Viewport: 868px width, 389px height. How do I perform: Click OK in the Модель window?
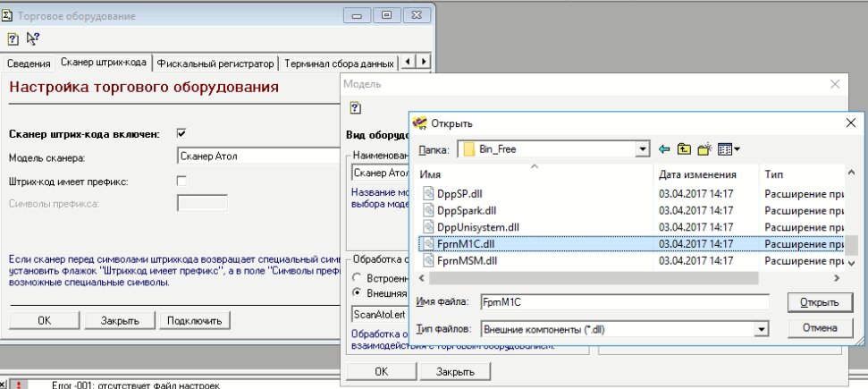point(382,371)
